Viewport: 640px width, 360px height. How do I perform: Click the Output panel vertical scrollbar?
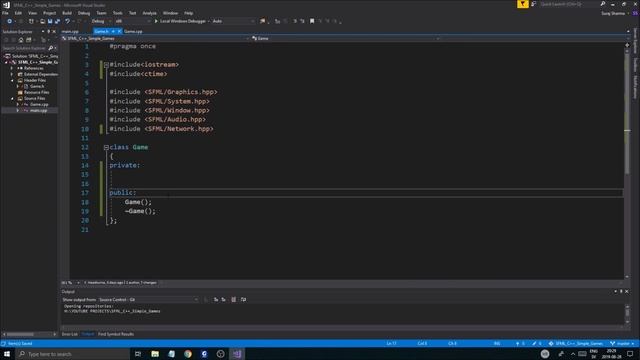tap(627, 313)
